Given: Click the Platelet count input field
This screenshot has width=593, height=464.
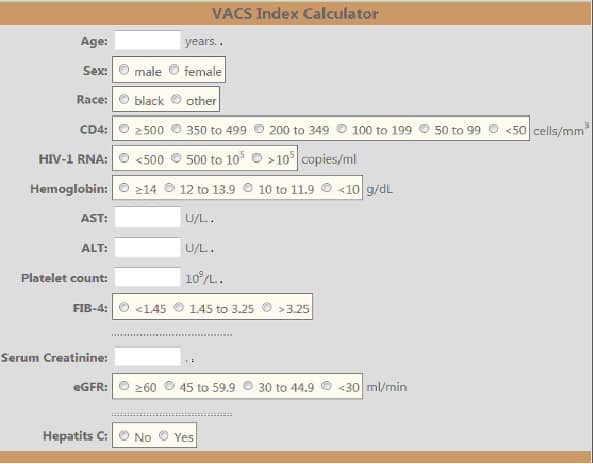Looking at the screenshot, I should (147, 277).
